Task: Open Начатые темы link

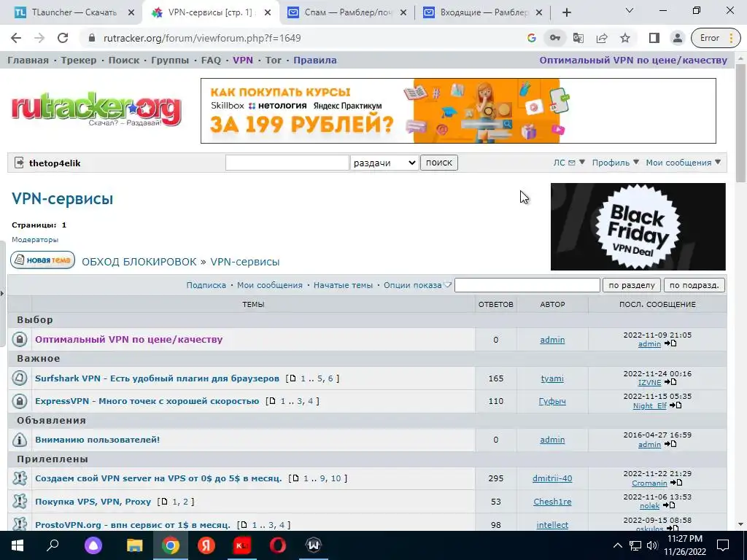Action: (x=343, y=285)
